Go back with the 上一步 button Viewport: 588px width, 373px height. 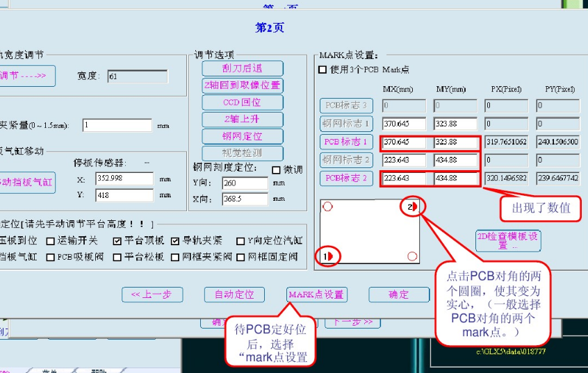point(151,295)
